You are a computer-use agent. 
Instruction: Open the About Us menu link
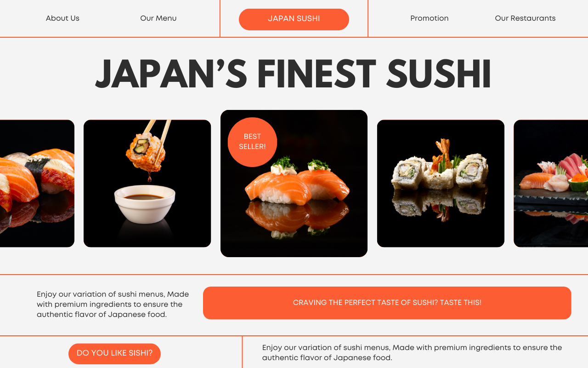[x=62, y=18]
